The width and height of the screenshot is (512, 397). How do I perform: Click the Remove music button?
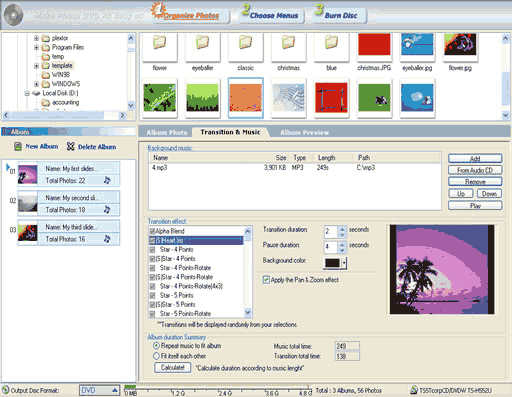pos(475,182)
